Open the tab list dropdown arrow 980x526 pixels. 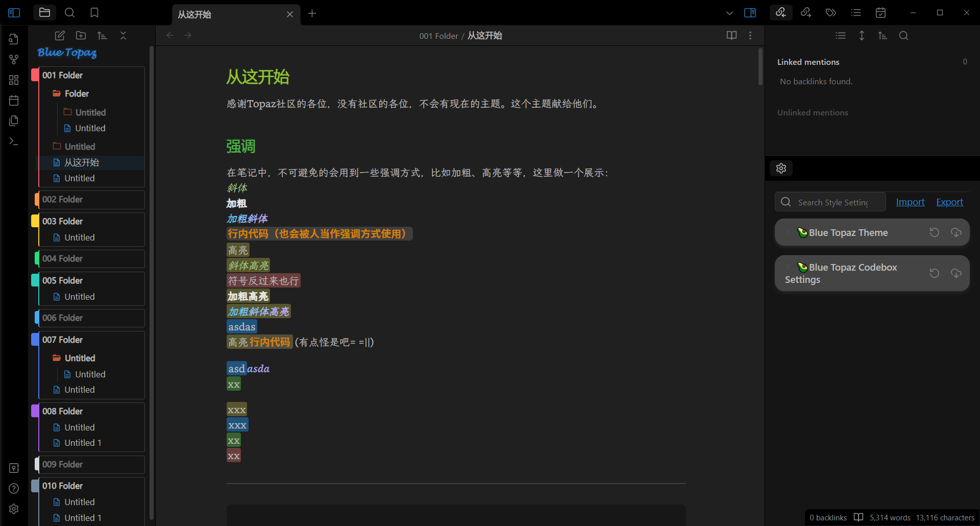tap(729, 13)
